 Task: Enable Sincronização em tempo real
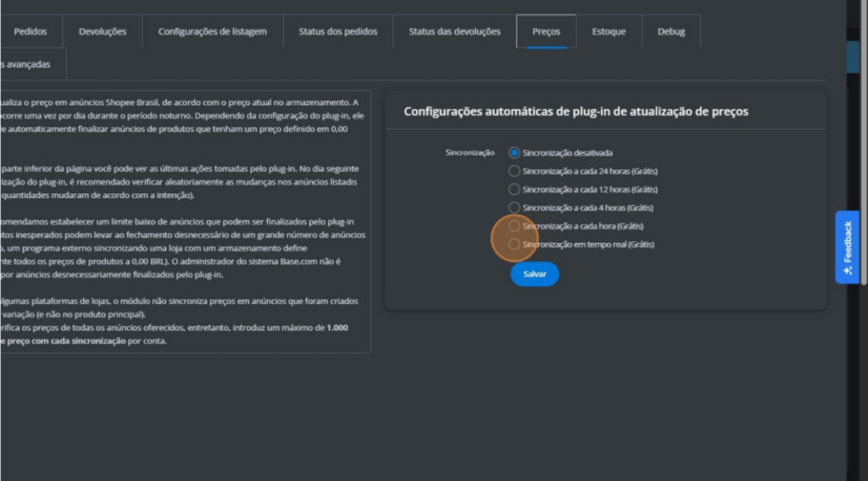515,245
